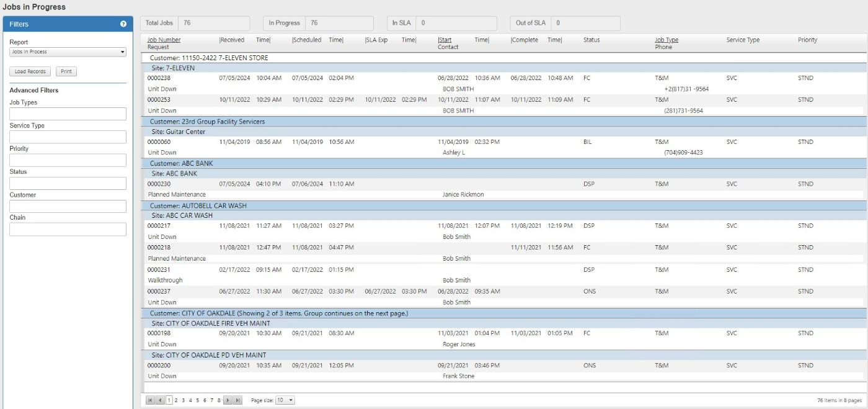Click the Service Type column header
Viewport: 868px width, 409px height.
[x=743, y=40]
